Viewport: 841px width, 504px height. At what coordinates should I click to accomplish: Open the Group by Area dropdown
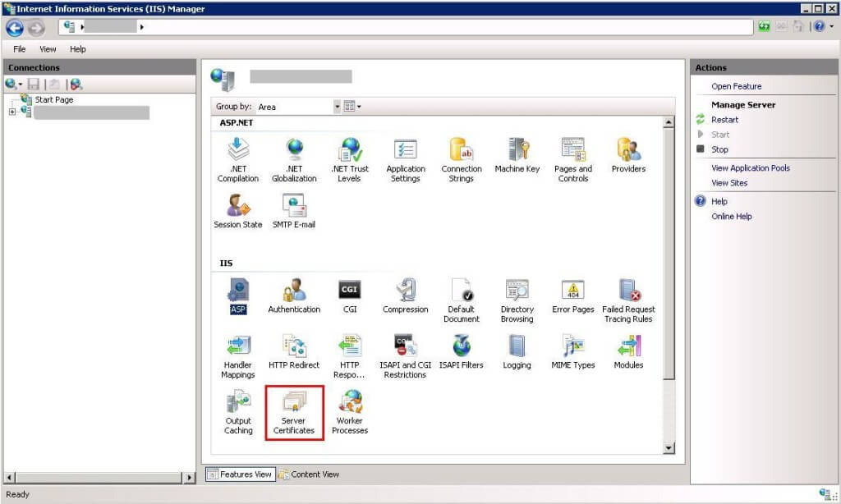click(x=338, y=106)
